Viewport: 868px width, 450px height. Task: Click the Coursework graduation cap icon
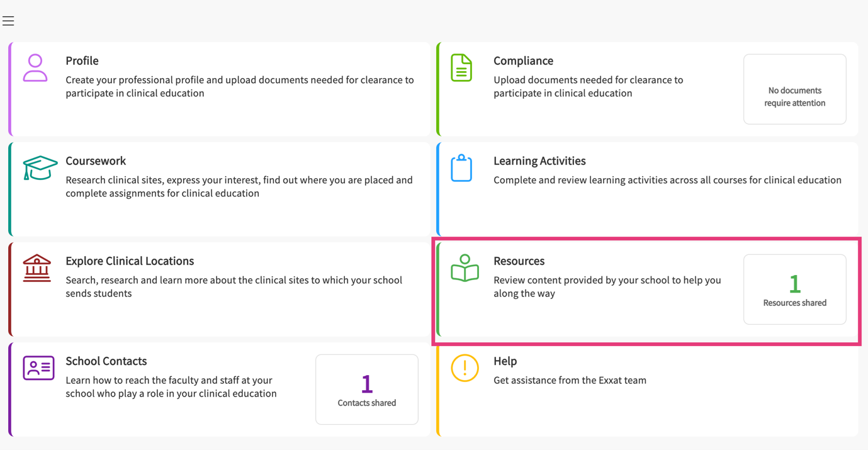40,168
